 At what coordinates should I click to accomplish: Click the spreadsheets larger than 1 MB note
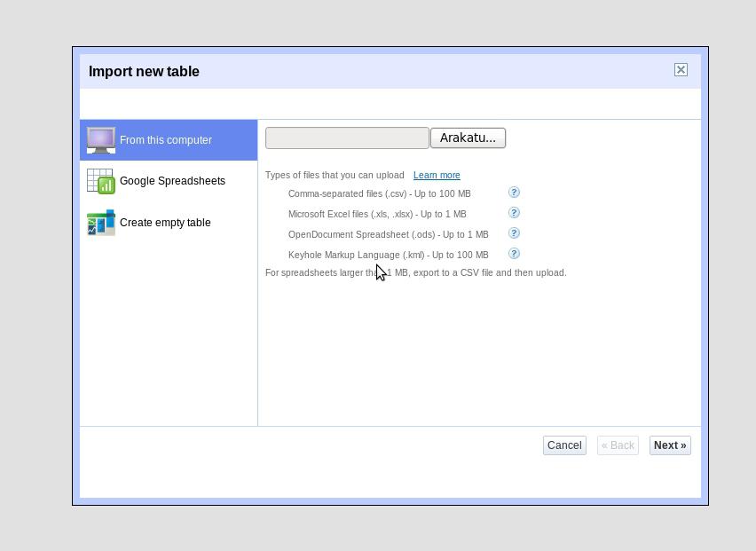pos(415,273)
